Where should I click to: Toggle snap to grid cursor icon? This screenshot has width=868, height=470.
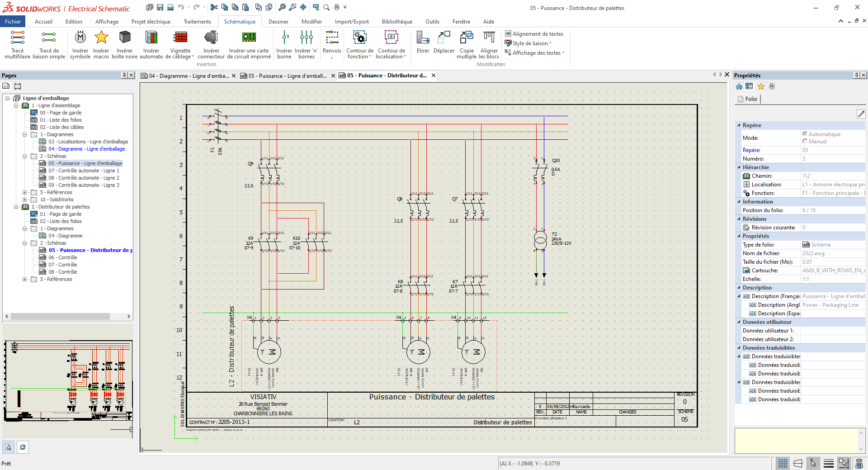[813, 463]
